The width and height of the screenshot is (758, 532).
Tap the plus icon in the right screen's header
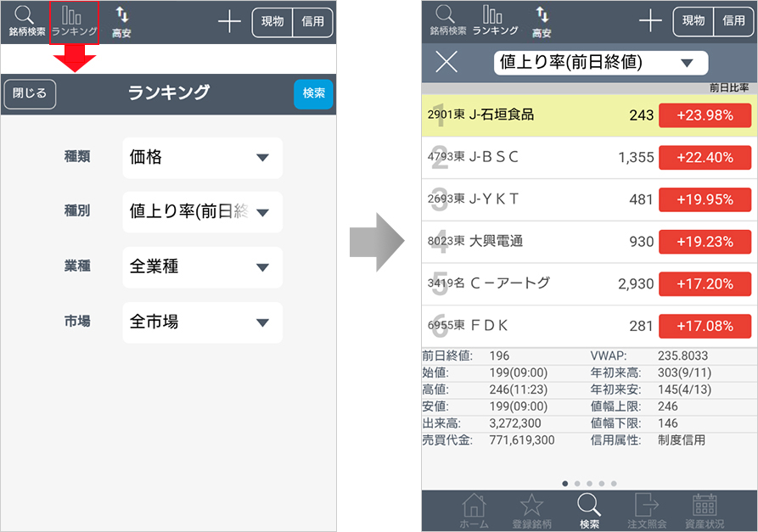pos(650,21)
